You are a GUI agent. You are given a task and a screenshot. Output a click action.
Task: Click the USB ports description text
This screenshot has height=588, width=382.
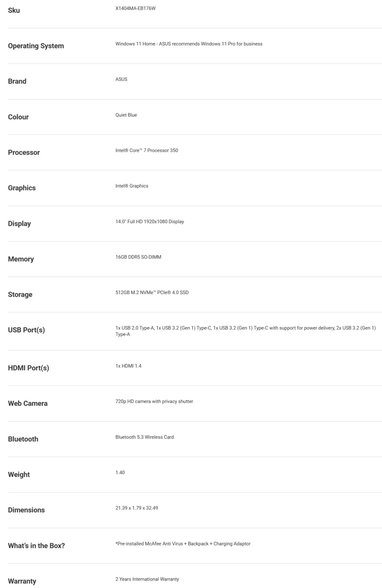pyautogui.click(x=245, y=331)
